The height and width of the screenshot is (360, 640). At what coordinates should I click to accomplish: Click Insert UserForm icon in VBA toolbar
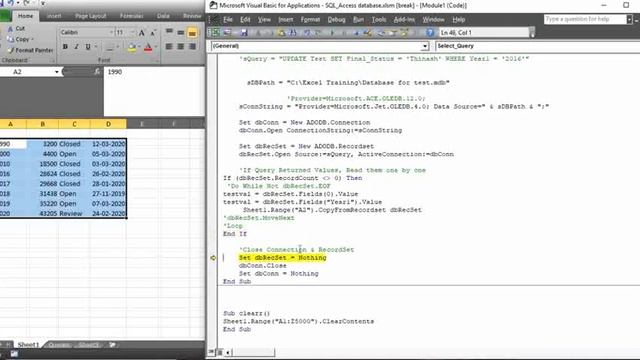(x=227, y=33)
